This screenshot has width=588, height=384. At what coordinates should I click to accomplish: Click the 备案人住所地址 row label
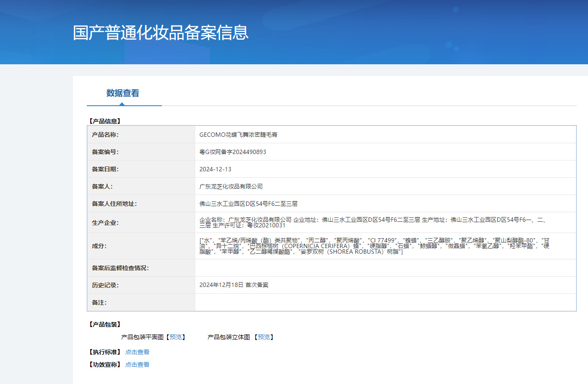pos(114,204)
